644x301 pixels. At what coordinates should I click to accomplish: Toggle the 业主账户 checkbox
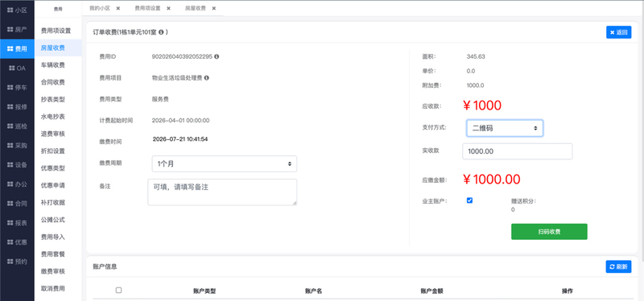click(469, 200)
